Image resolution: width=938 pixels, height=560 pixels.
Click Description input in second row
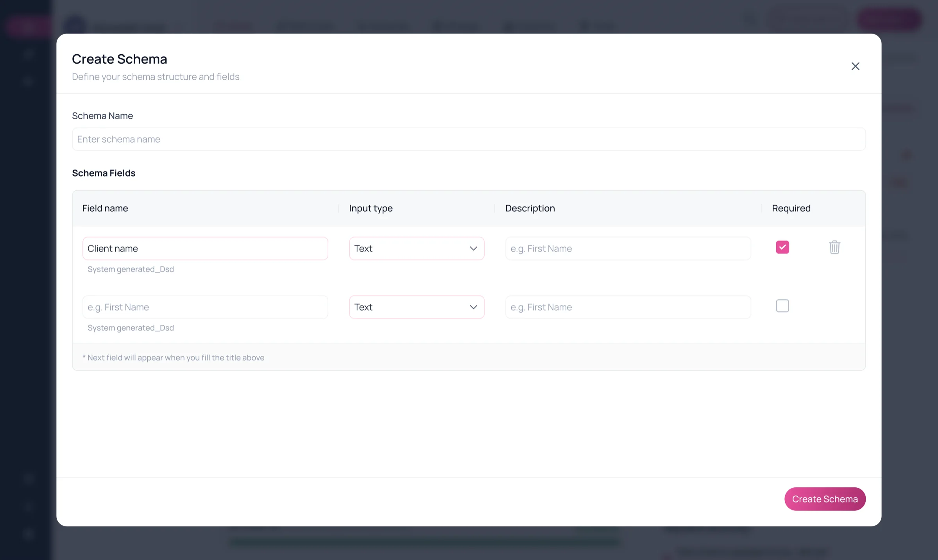pos(628,307)
